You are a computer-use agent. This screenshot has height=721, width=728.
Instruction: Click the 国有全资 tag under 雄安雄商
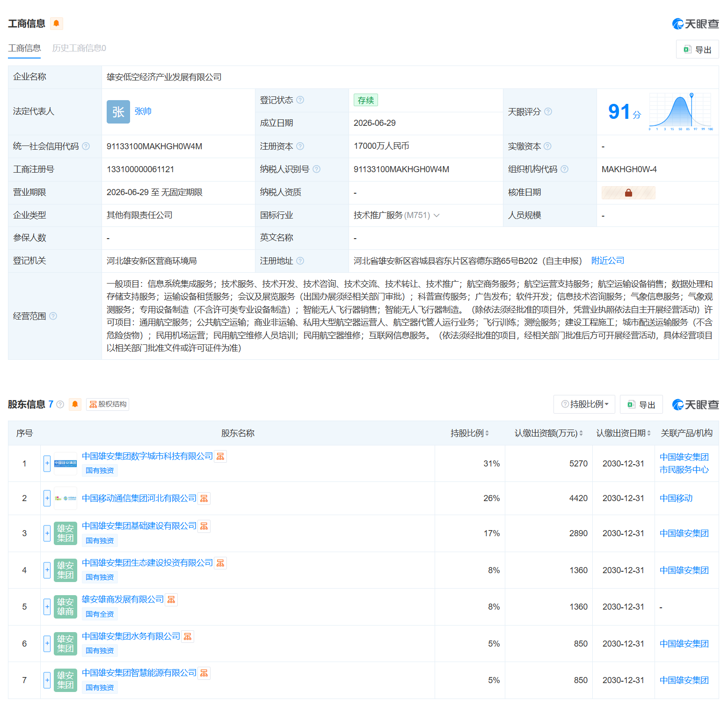click(100, 614)
